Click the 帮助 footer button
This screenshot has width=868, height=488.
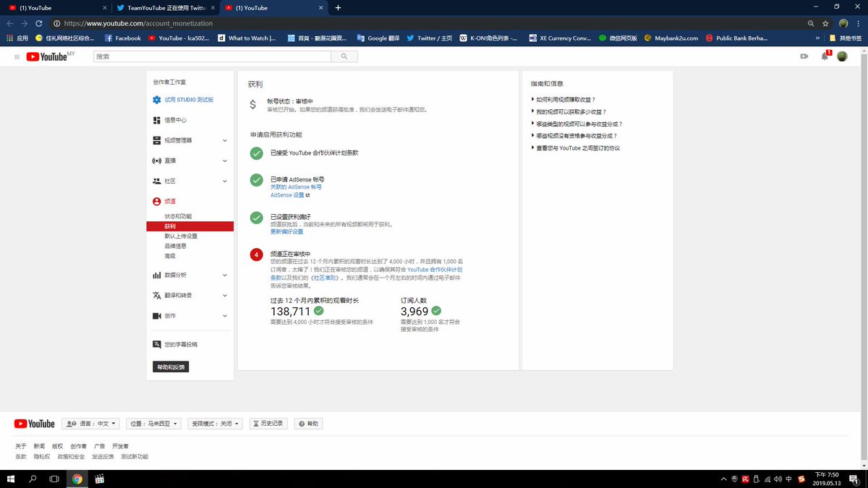coord(308,424)
